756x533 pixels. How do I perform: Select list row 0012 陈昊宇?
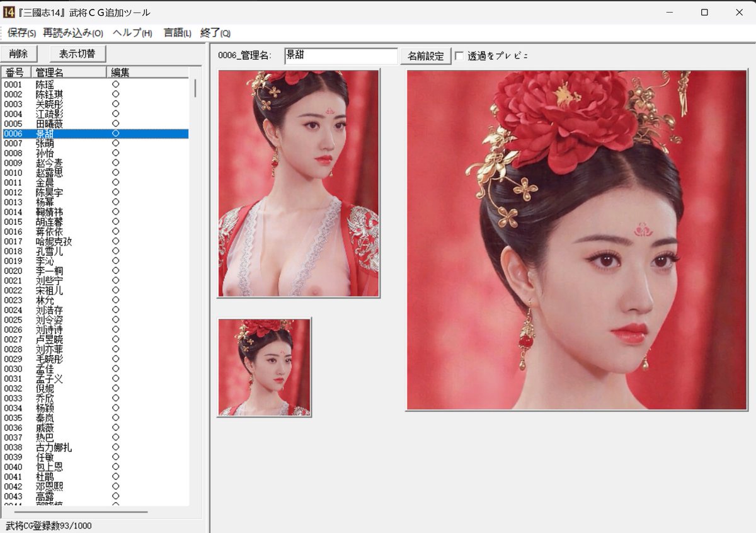tap(95, 193)
